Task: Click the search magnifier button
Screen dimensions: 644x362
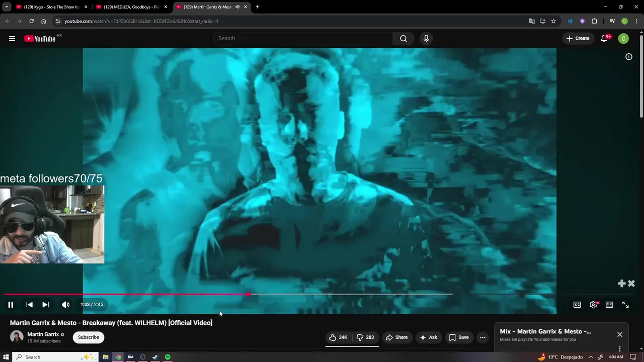Action: click(404, 38)
